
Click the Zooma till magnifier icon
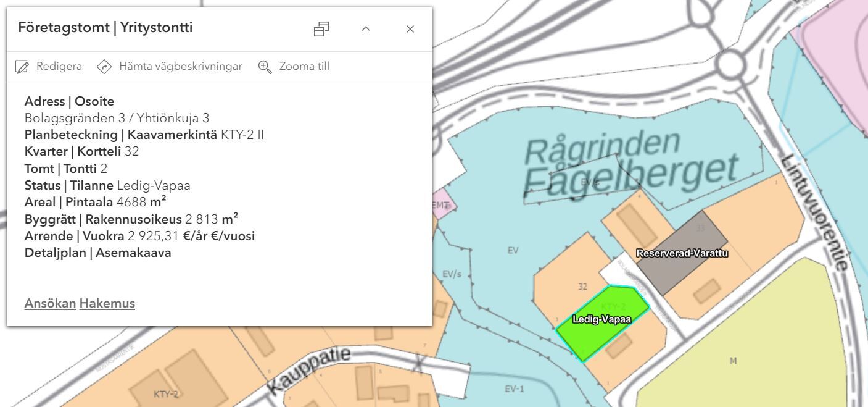point(265,67)
